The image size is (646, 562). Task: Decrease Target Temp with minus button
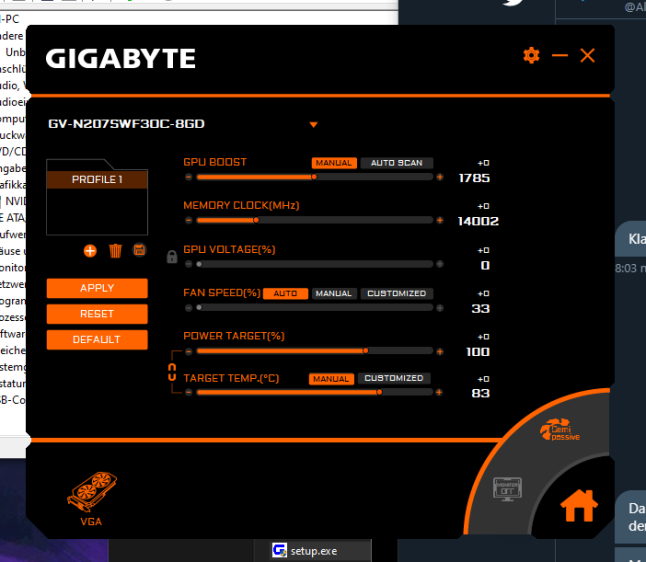[189, 392]
